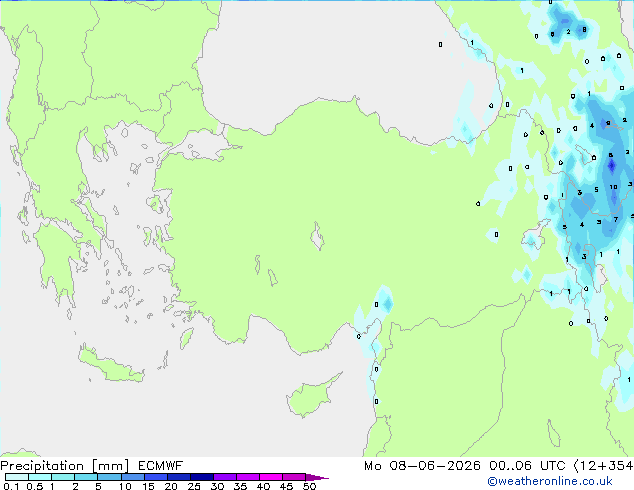Click the 40–45 mm magenta legend box
Screen dimensions: 634x490
pos(271,477)
